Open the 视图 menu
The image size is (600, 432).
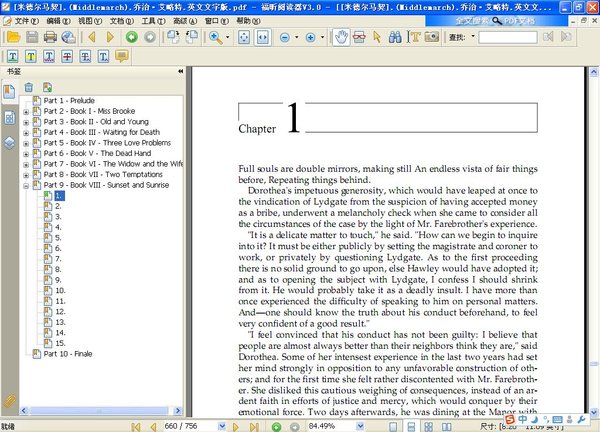90,21
